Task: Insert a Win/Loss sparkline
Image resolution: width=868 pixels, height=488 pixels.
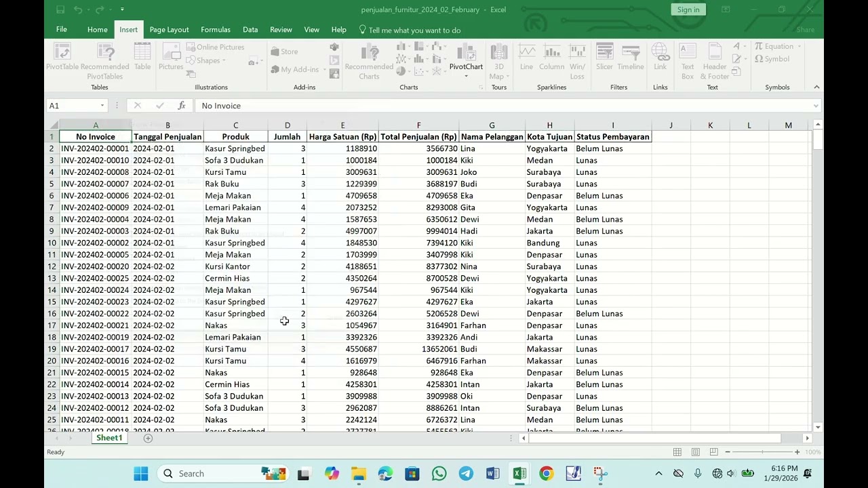Action: click(x=577, y=62)
